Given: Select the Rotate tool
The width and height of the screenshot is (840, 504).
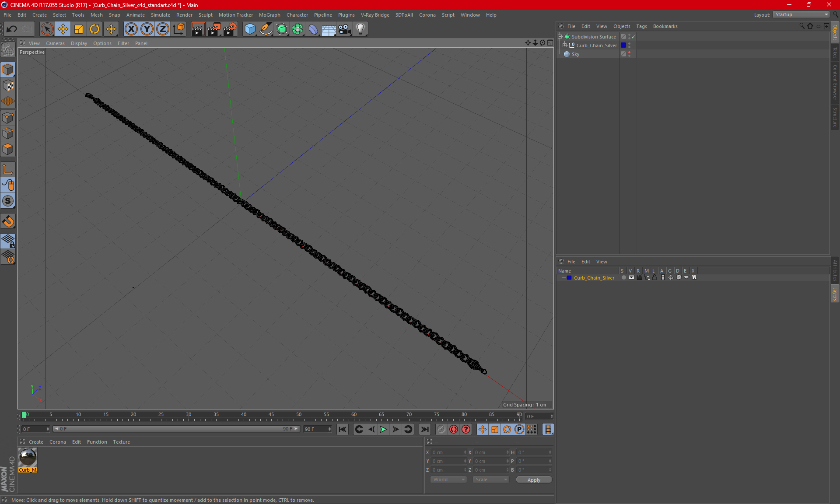Looking at the screenshot, I should (94, 29).
